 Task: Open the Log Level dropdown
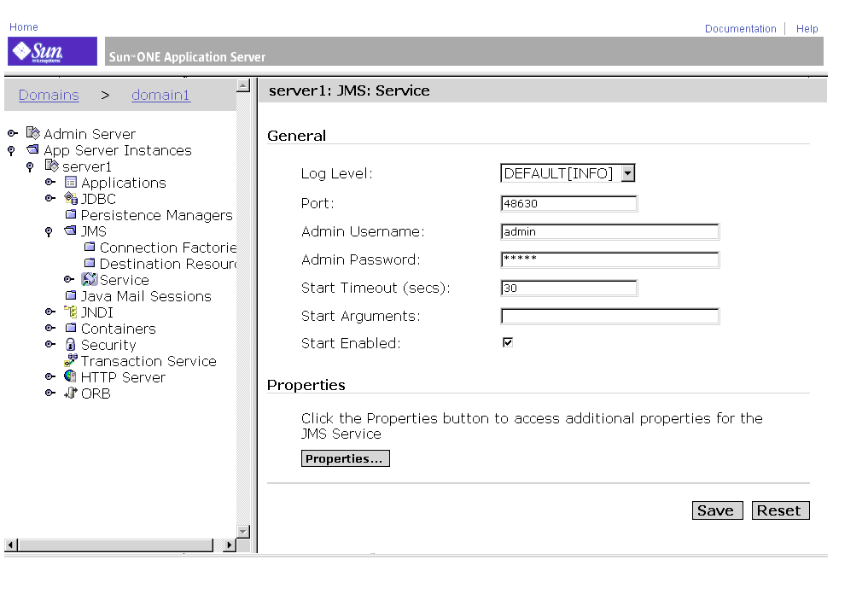(627, 173)
